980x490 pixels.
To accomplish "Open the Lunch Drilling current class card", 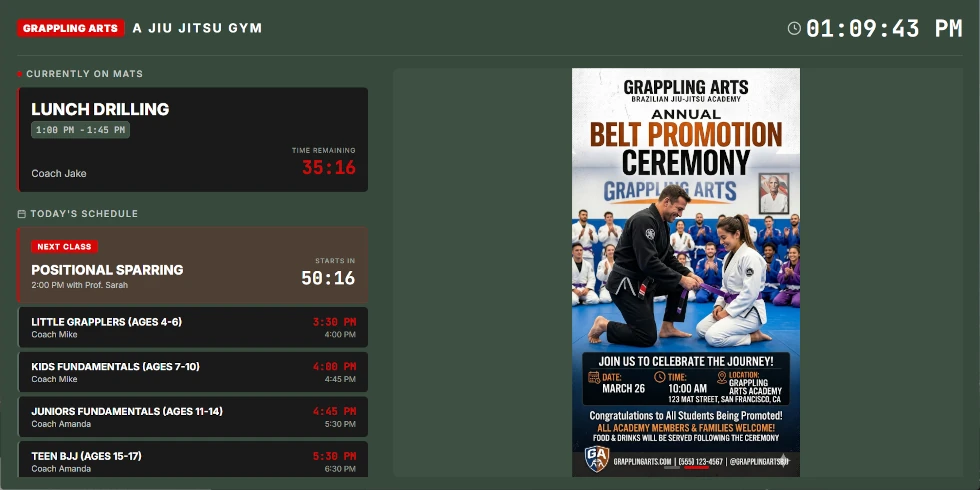I will (192, 139).
